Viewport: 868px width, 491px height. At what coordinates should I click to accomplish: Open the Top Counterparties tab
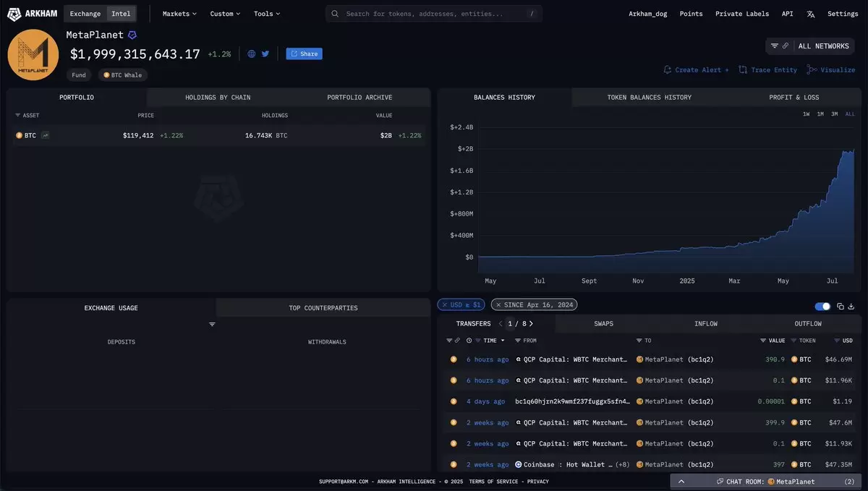click(323, 308)
